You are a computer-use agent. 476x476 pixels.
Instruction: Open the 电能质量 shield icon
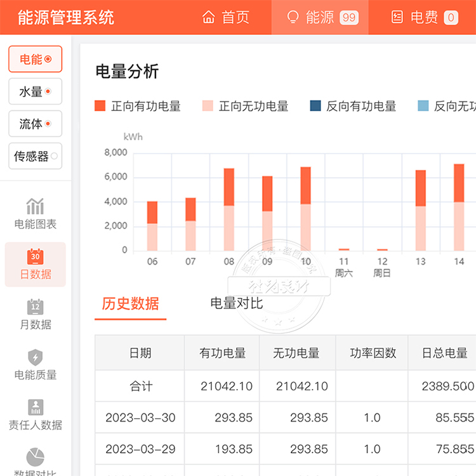pos(35,357)
